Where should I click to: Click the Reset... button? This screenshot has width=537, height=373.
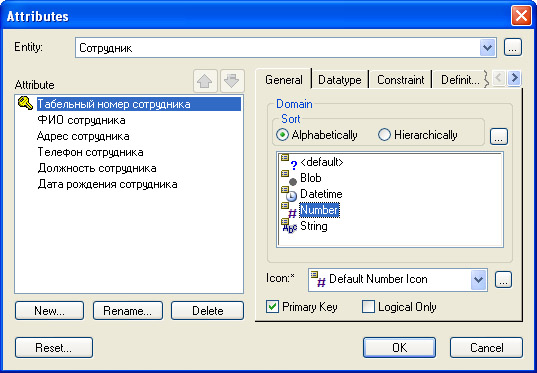tap(54, 348)
